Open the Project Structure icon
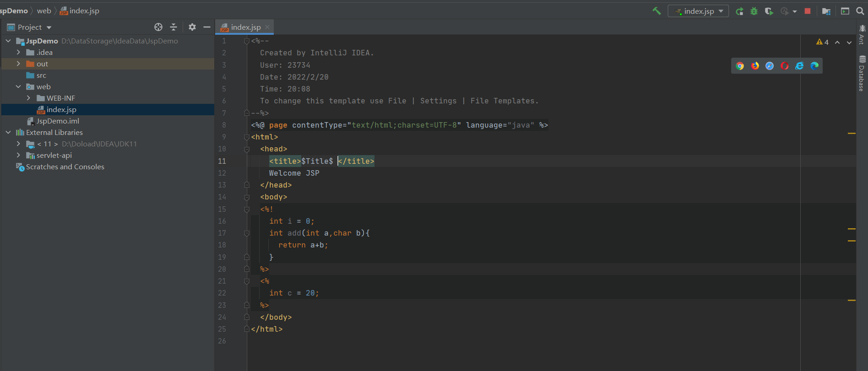Image resolution: width=868 pixels, height=371 pixels. pyautogui.click(x=826, y=11)
